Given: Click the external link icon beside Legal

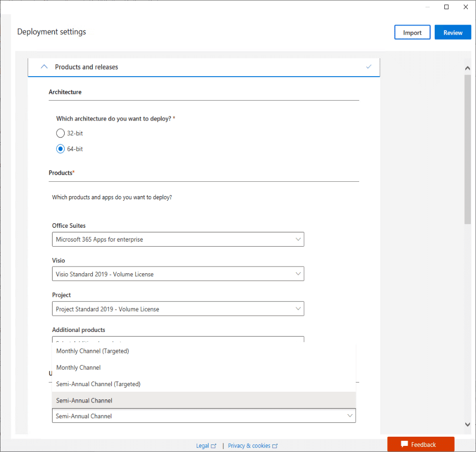Looking at the screenshot, I should pyautogui.click(x=214, y=445).
